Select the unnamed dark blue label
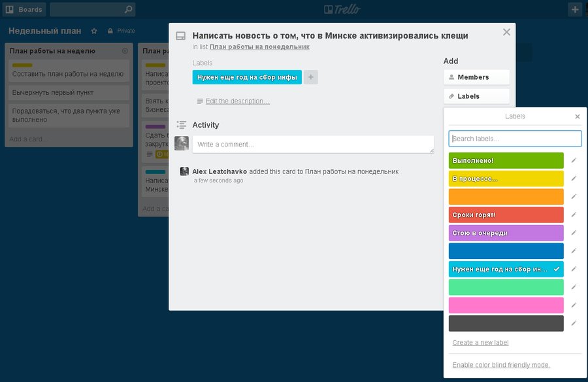This screenshot has height=382, width=588. (506, 251)
